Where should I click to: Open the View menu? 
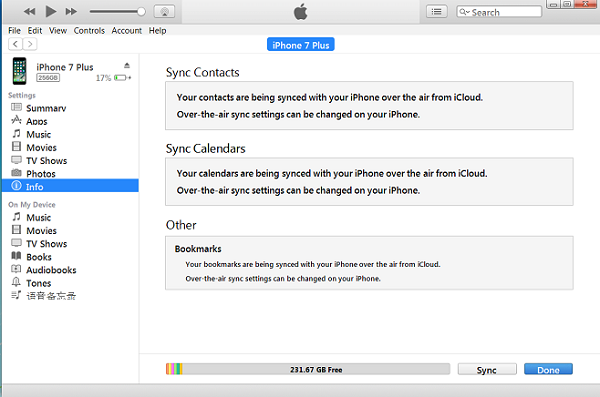[x=58, y=31]
